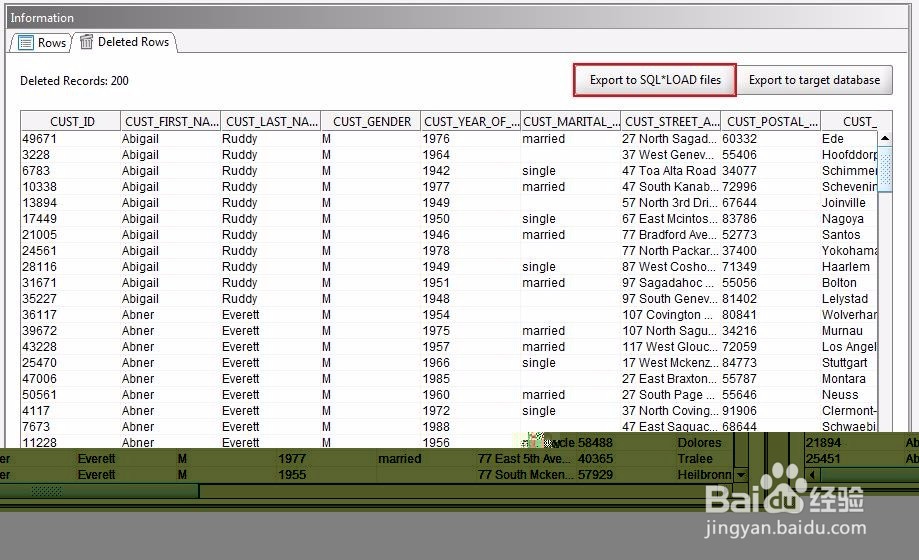Click Deleted Records: 200 label
The height and width of the screenshot is (560, 919).
click(x=74, y=81)
